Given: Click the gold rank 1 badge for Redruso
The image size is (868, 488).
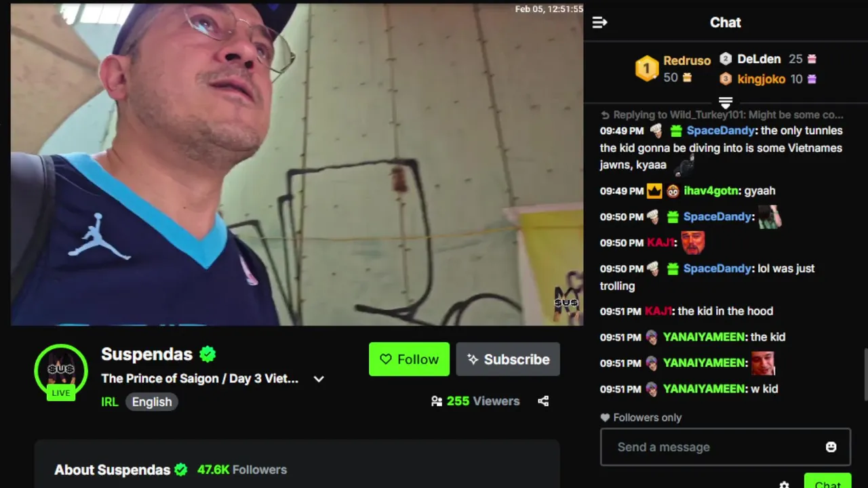Looking at the screenshot, I should coord(646,68).
